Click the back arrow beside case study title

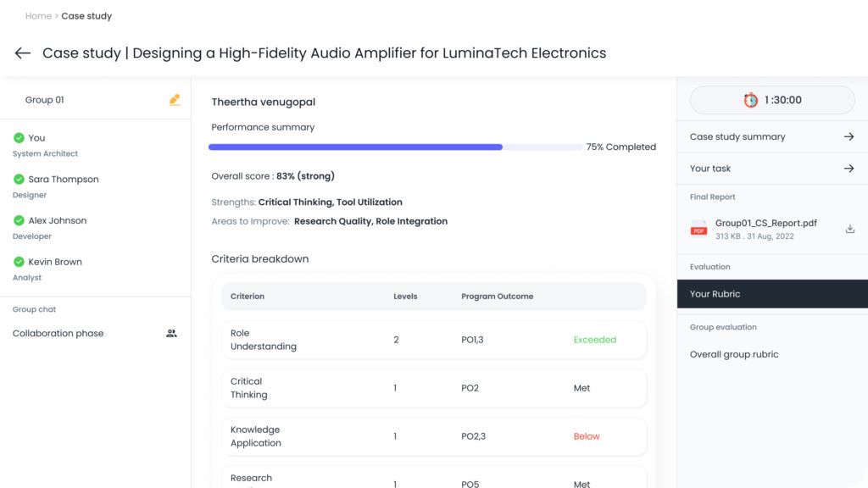coord(23,53)
